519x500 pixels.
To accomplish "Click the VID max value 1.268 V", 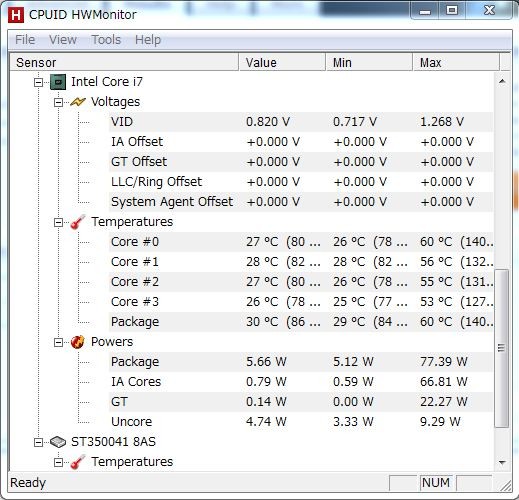I will pos(442,122).
